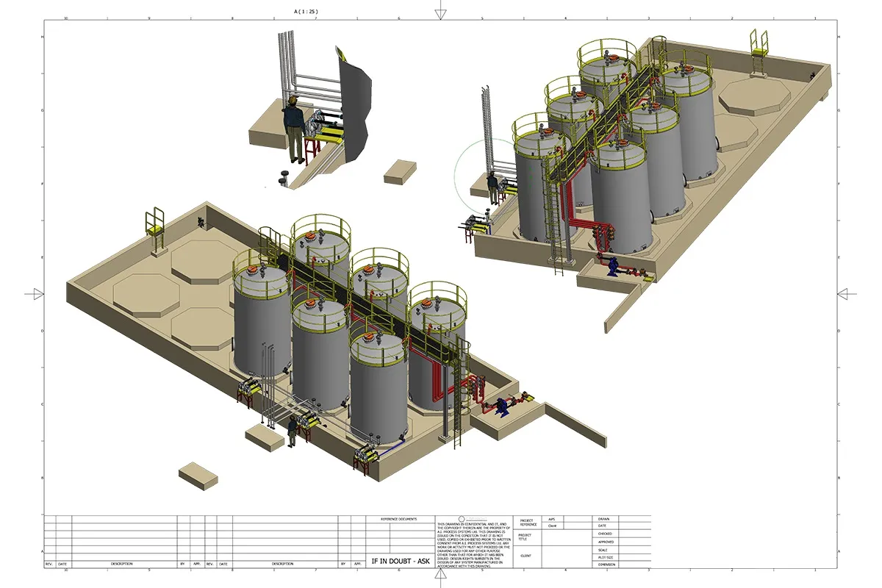Click the REFERENCE DOCUMENTS header cell

pyautogui.click(x=401, y=519)
